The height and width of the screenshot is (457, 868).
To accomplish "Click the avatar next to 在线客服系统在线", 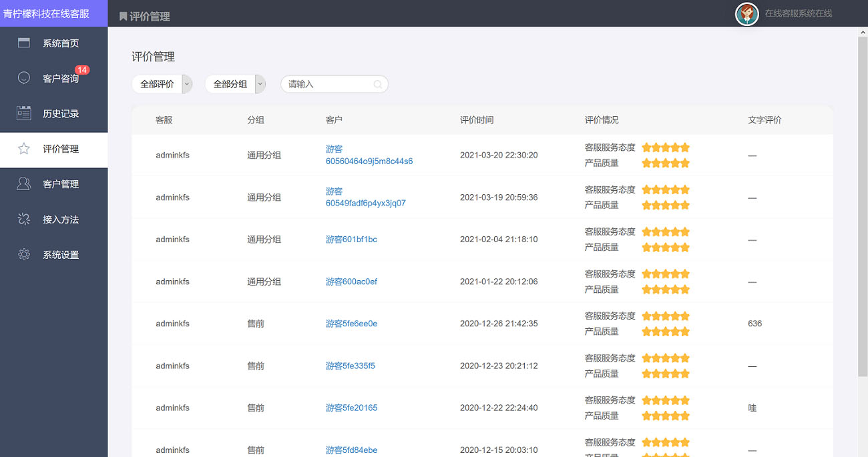I will pyautogui.click(x=747, y=13).
